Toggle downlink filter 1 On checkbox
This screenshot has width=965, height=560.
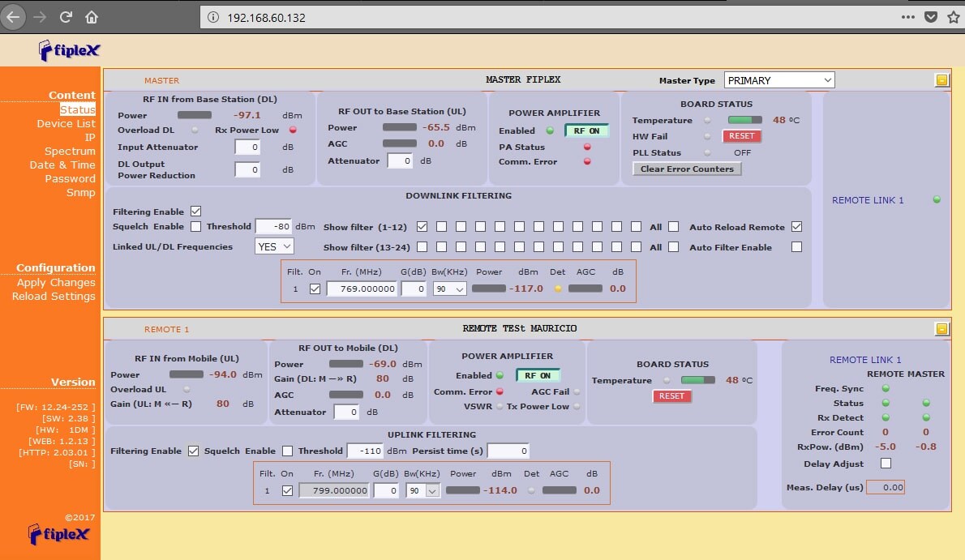click(315, 289)
